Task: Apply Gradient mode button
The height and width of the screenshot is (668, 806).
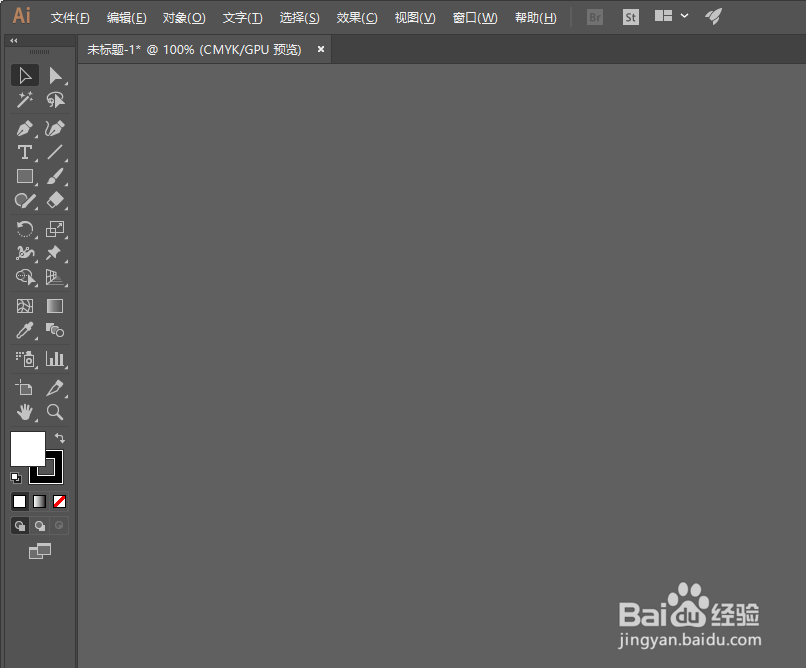Action: pyautogui.click(x=40, y=502)
